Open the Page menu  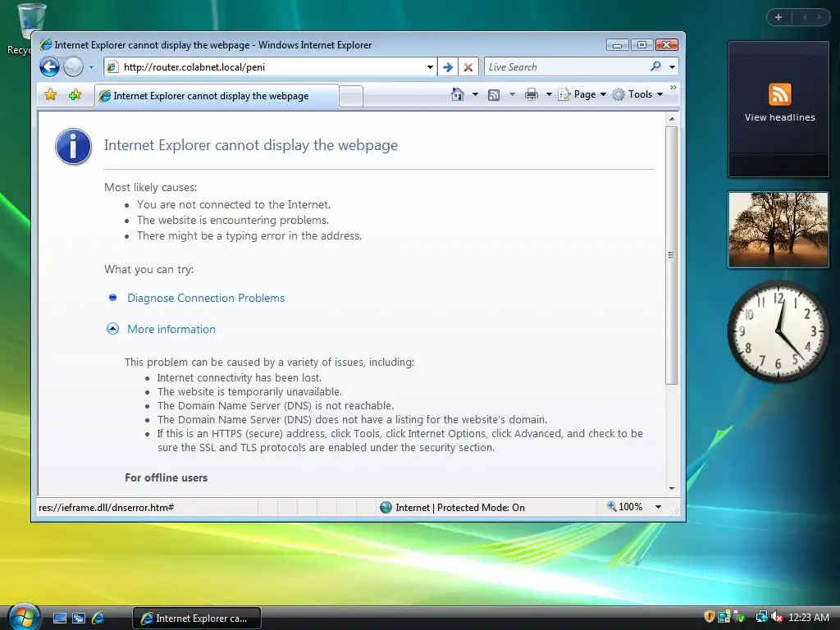582,94
